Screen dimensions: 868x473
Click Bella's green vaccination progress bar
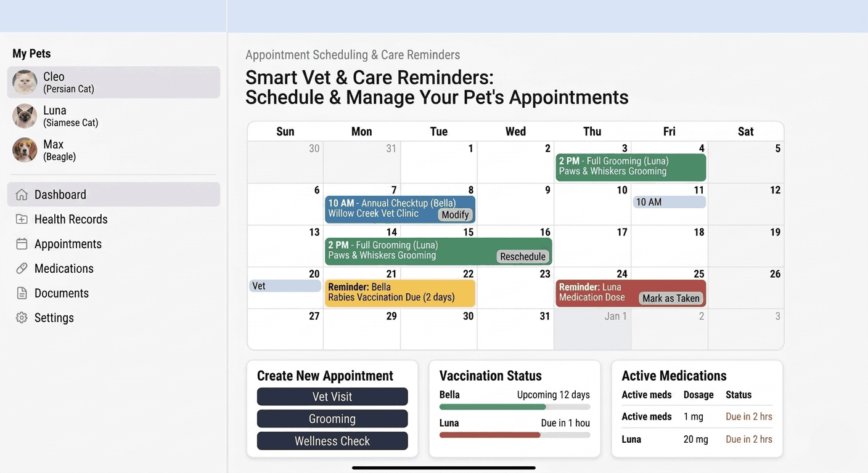click(493, 407)
